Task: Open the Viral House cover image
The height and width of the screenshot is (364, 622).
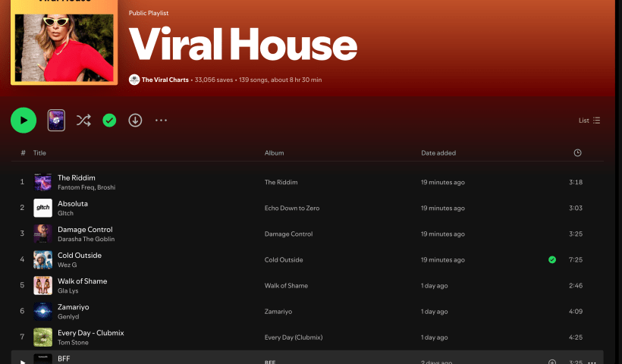Action: (64, 42)
